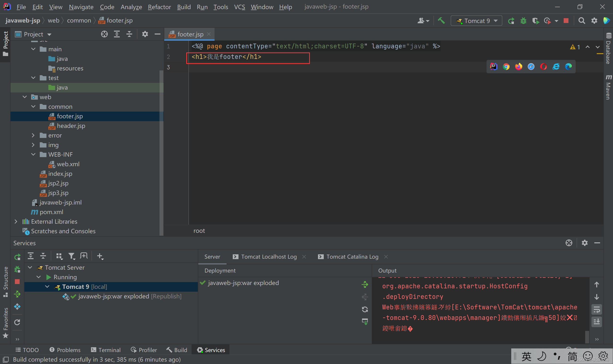The image size is (613, 364).
Task: Open in Safari browser icon
Action: point(531,67)
